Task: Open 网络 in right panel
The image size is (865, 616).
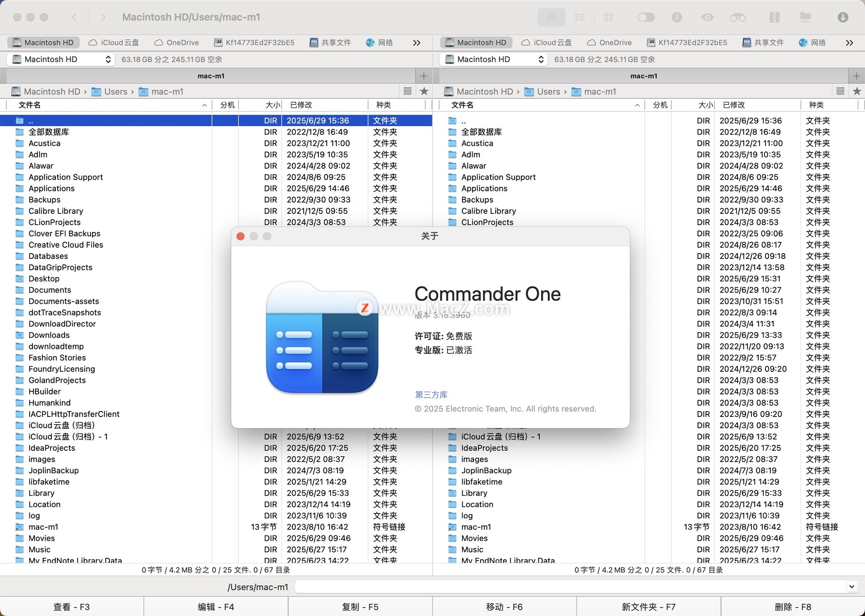Action: click(x=812, y=42)
